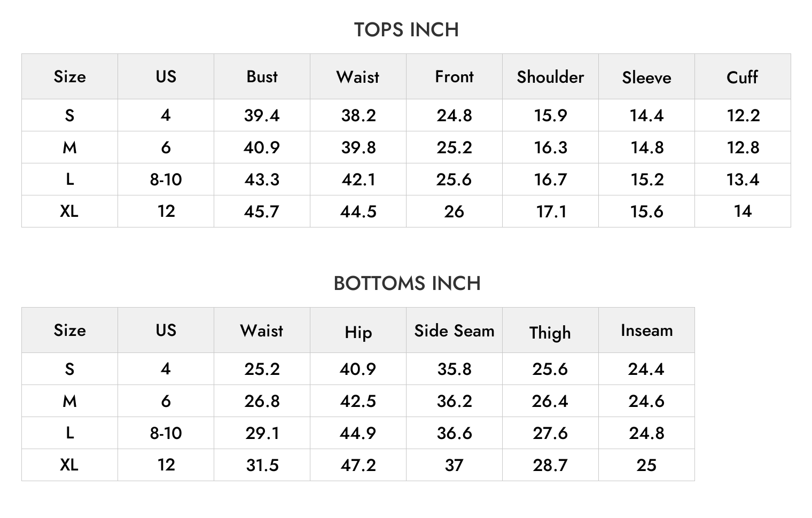Image resolution: width=812 pixels, height=518 pixels.
Task: Click cuff value 13.4 for size L
Action: point(743,179)
